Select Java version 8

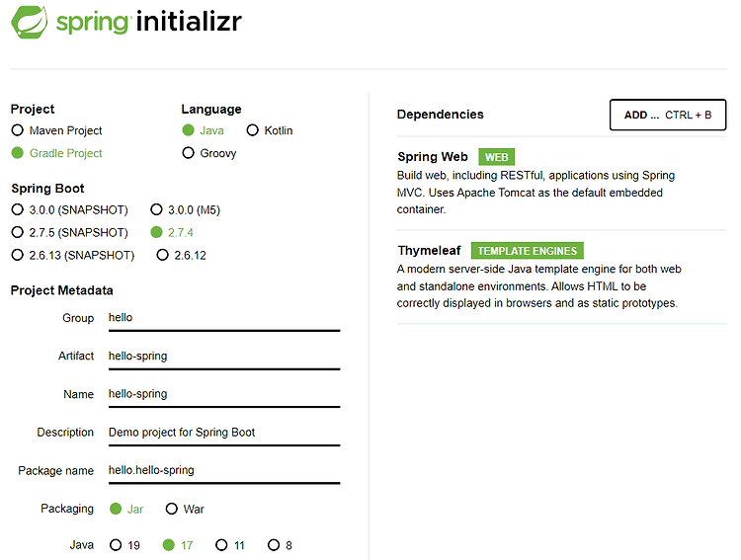coord(274,545)
